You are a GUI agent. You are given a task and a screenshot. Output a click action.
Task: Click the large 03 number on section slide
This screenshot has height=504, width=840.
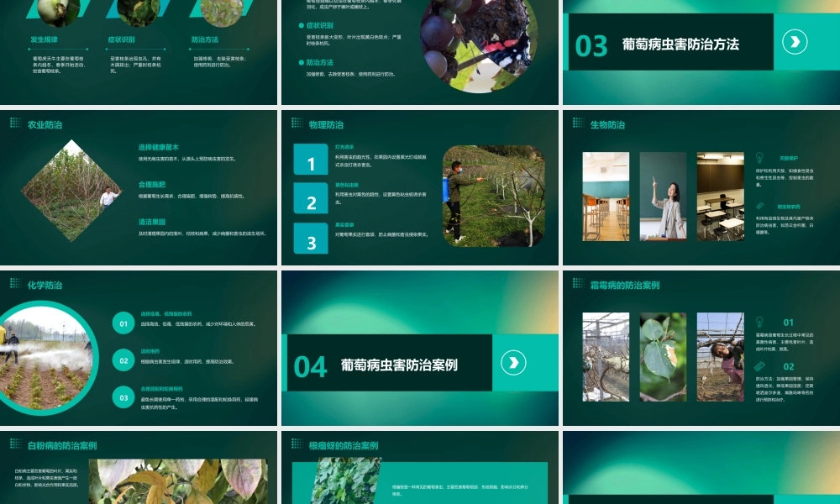coord(591,46)
